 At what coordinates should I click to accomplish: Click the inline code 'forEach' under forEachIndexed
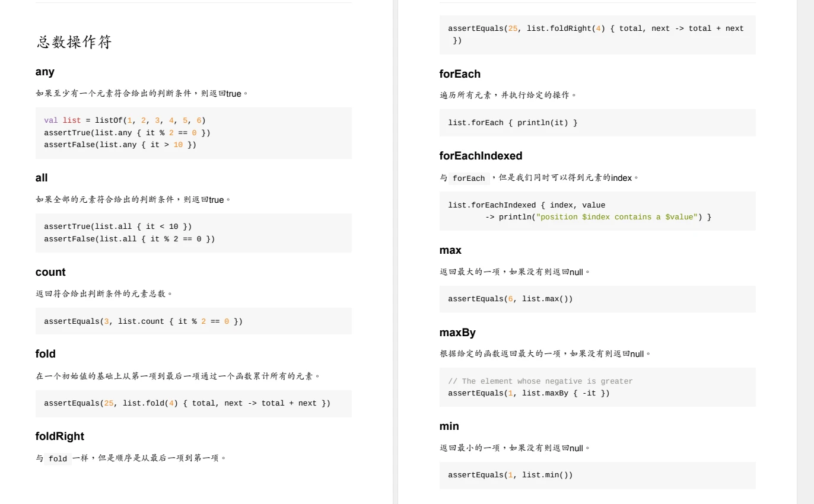pos(469,178)
